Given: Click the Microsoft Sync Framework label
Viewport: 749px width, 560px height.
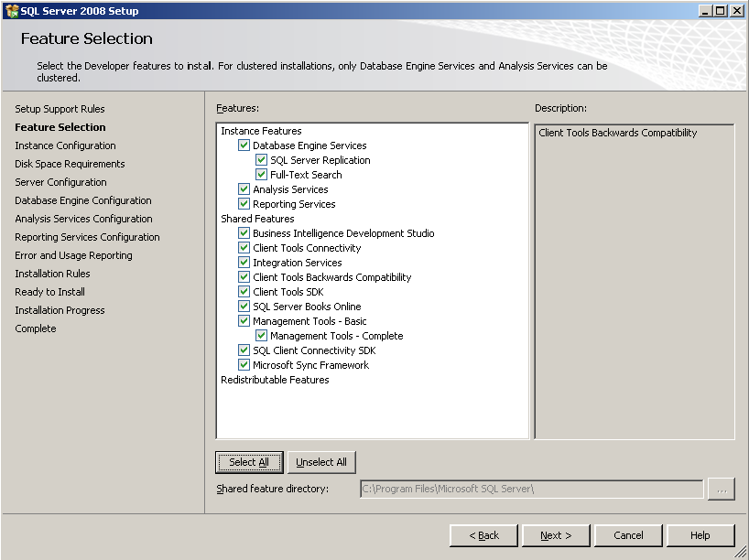Looking at the screenshot, I should pyautogui.click(x=311, y=365).
